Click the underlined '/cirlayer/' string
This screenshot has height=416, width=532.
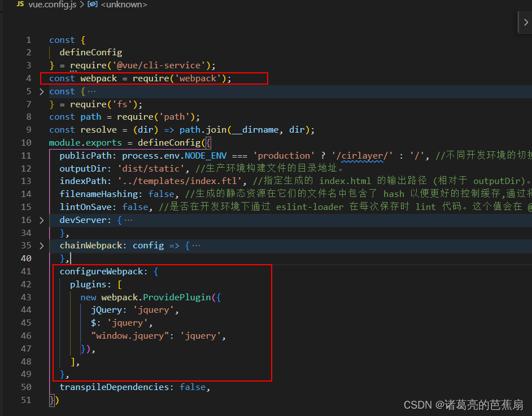(362, 156)
